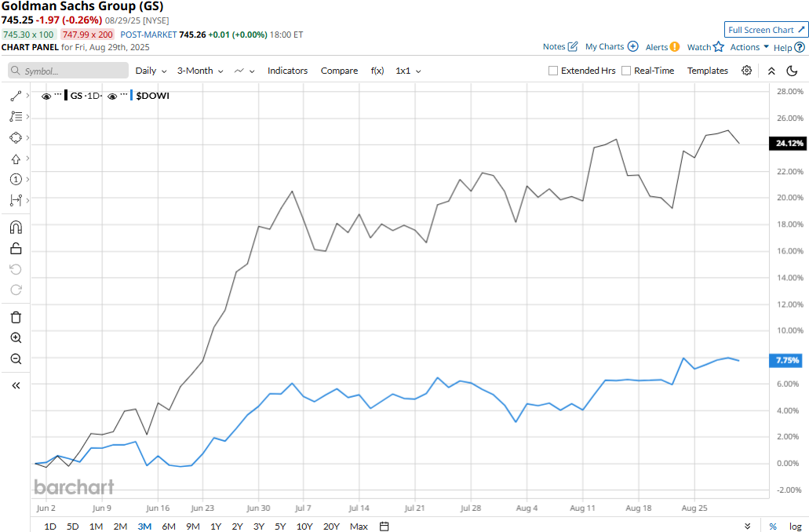Select the 3M time range
This screenshot has width=809, height=532.
[x=144, y=527]
